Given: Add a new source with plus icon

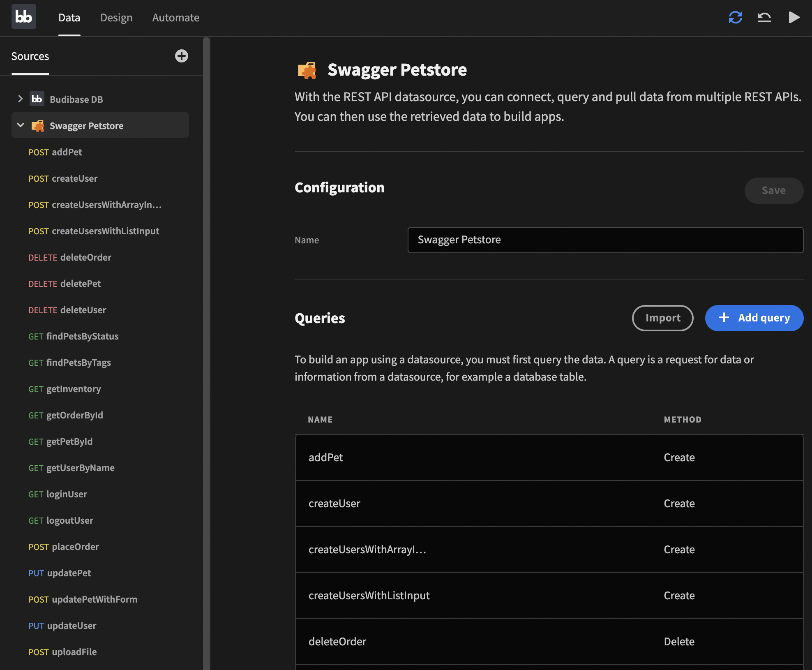Looking at the screenshot, I should [x=181, y=56].
